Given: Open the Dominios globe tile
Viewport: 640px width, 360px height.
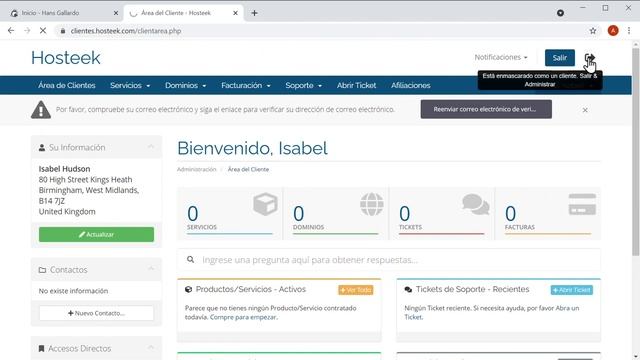Looking at the screenshot, I should tap(336, 213).
